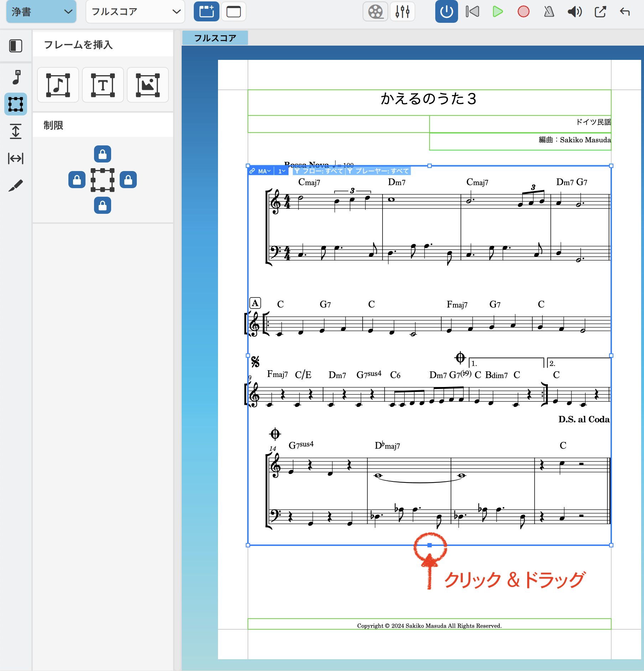The image size is (644, 671).
Task: Open the 浄書 mode dropdown
Action: 41,12
